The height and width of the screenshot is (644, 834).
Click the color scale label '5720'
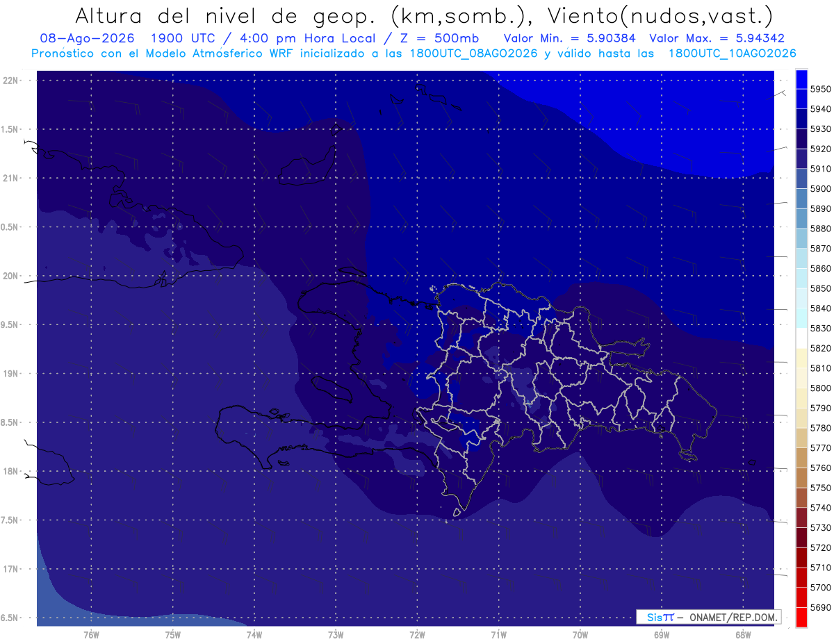click(x=821, y=547)
